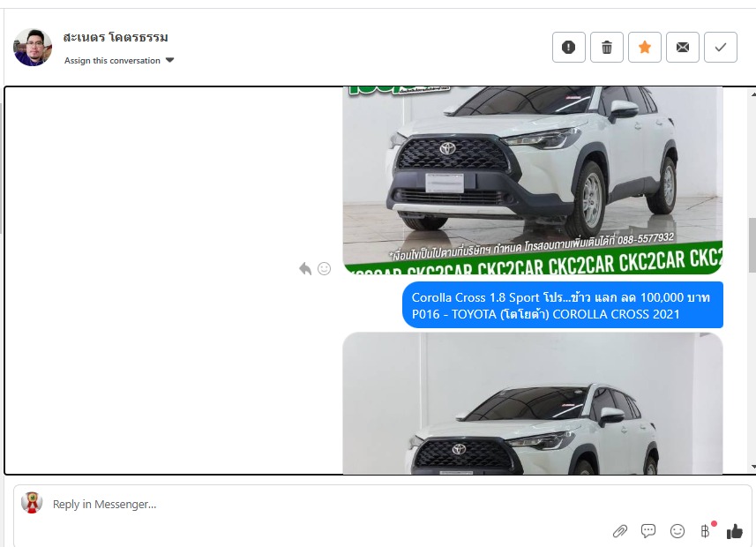This screenshot has height=547, width=756.
Task: Mark conversation as spam with the exclamation icon
Action: [x=568, y=48]
